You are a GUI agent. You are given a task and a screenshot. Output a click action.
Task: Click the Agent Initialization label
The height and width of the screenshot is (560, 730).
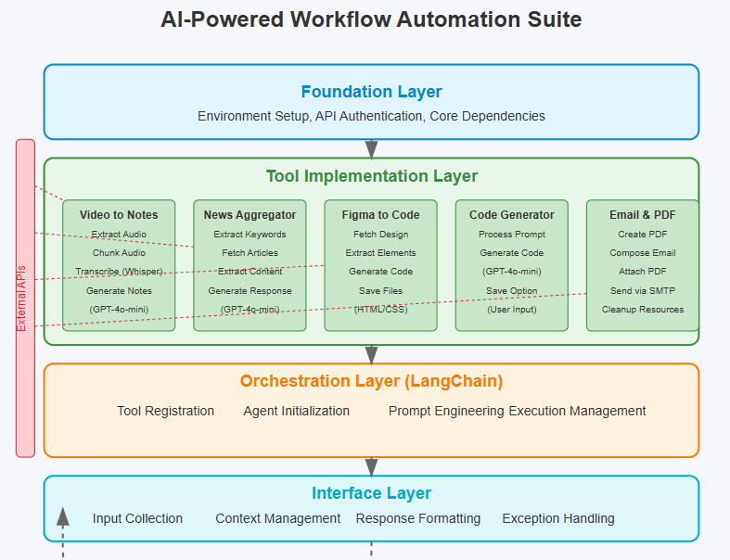pyautogui.click(x=296, y=411)
